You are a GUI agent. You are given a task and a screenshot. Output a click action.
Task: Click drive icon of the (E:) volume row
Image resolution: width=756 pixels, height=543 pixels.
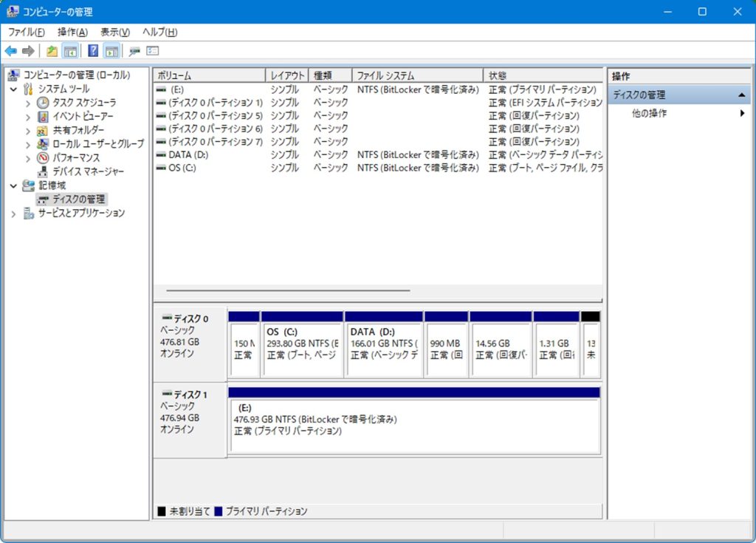[x=161, y=89]
